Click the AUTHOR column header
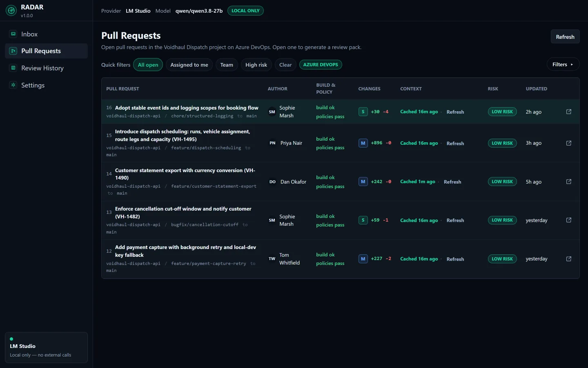The height and width of the screenshot is (368, 588). pos(278,89)
